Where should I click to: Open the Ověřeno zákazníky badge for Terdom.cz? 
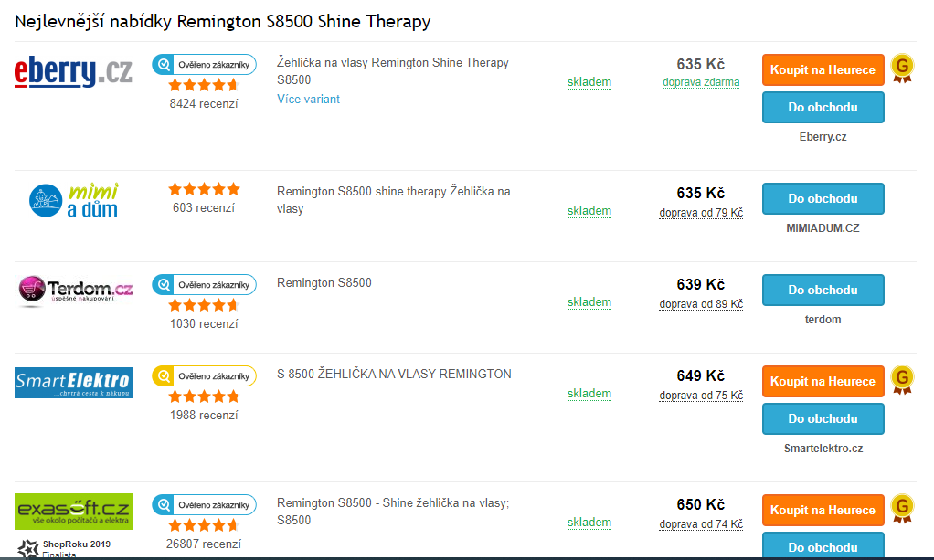click(203, 284)
